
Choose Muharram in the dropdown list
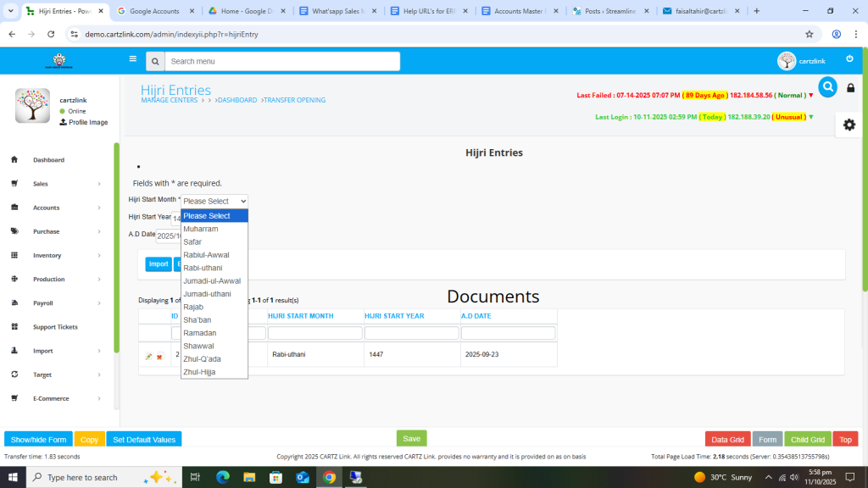pos(201,229)
